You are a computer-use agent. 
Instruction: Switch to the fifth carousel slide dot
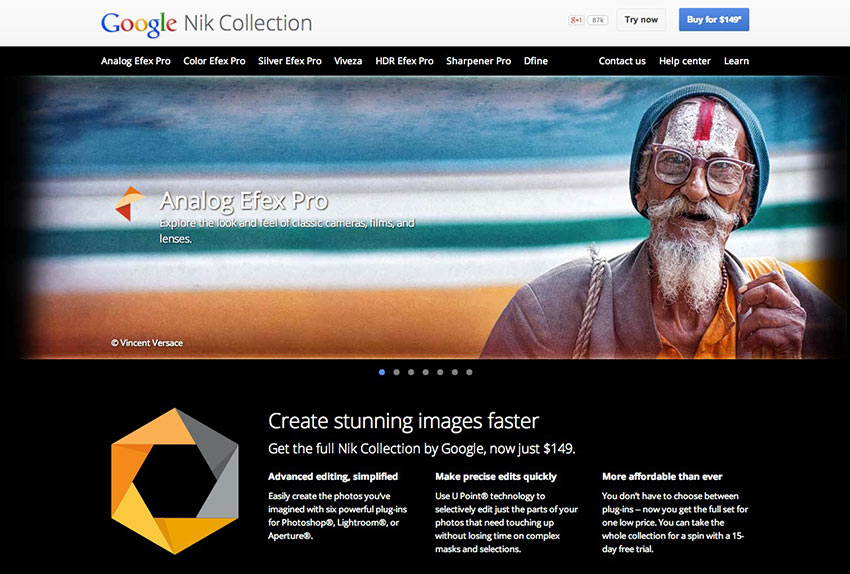point(440,372)
